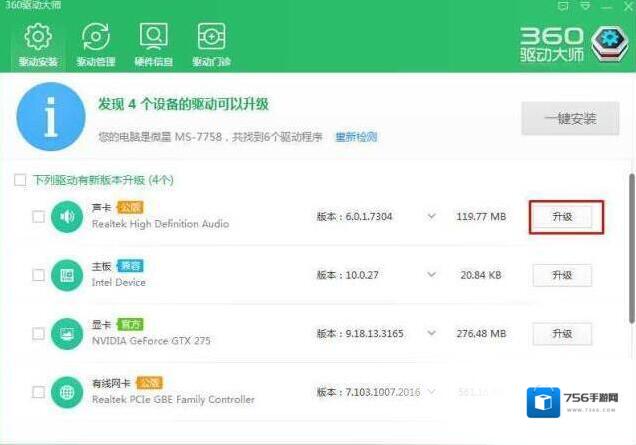Click the 重新检测 link
This screenshot has height=445, width=636.
pyautogui.click(x=356, y=135)
